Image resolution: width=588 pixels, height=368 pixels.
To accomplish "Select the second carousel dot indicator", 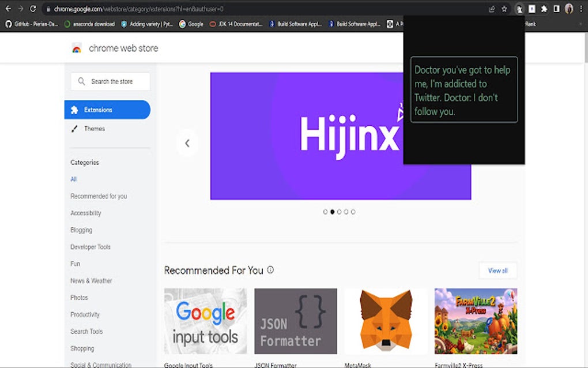I will [x=332, y=212].
